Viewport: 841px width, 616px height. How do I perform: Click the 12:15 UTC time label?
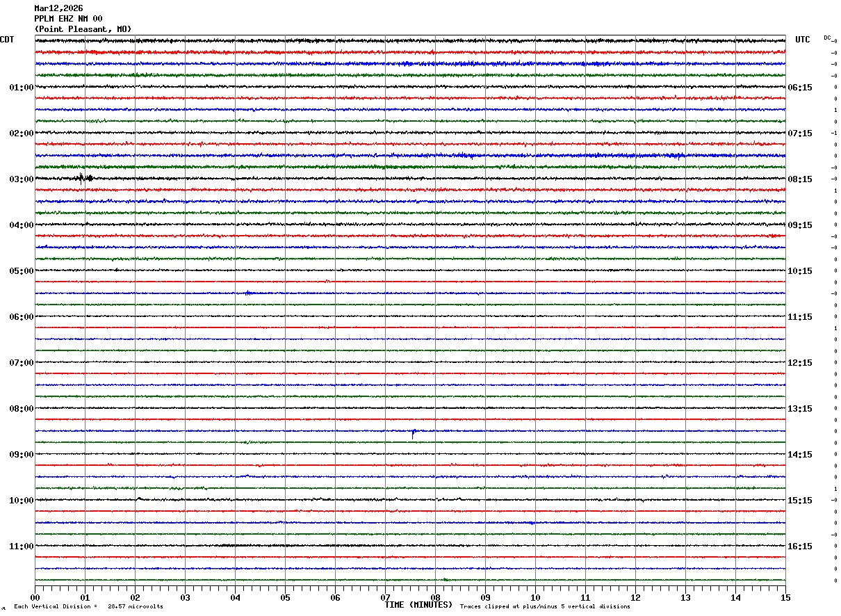(800, 363)
